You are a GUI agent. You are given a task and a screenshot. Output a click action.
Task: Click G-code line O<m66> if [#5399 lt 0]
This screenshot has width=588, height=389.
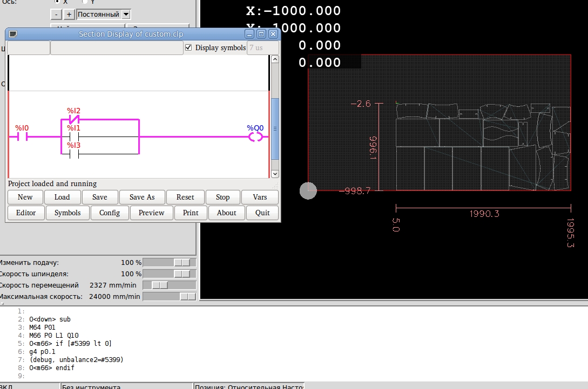71,343
